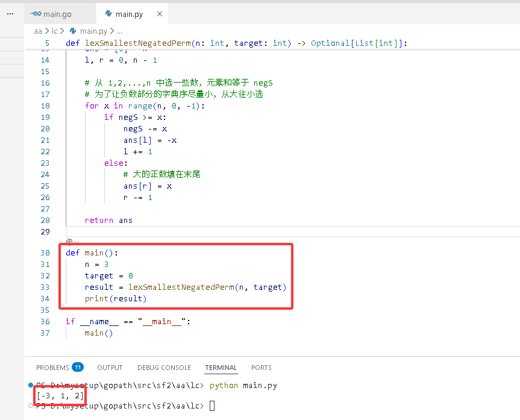The height and width of the screenshot is (420, 520).
Task: Click the blue command status dot in terminal
Action: click(x=31, y=385)
